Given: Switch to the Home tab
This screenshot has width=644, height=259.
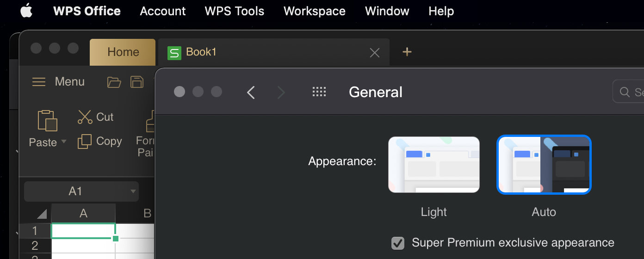Looking at the screenshot, I should coord(123,52).
